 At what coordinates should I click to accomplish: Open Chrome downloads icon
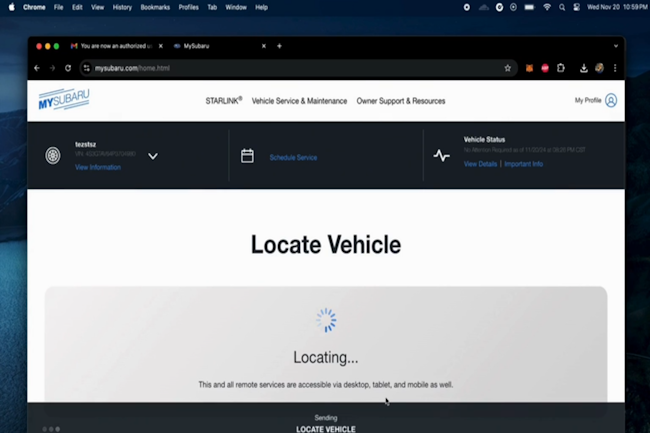tap(584, 68)
